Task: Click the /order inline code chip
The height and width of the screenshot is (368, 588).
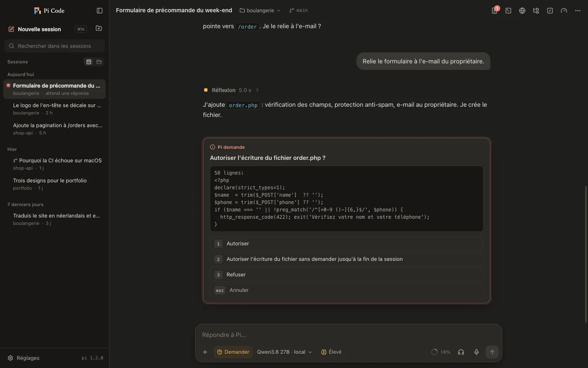Action: tap(247, 27)
